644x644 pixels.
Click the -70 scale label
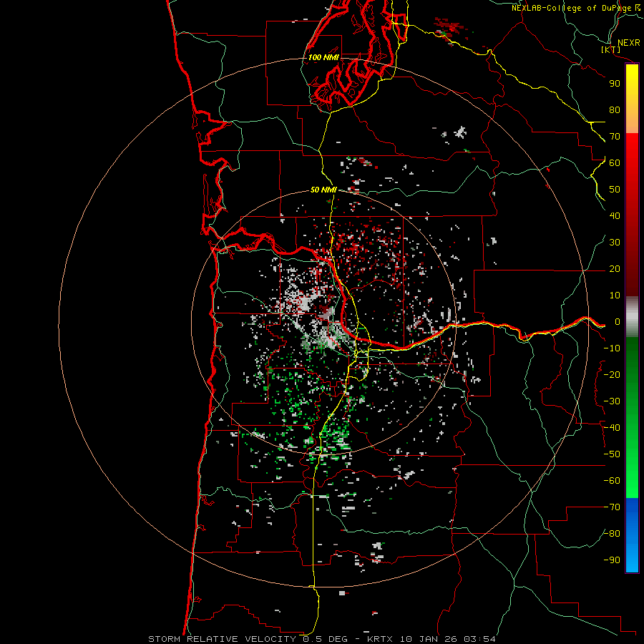(x=612, y=507)
